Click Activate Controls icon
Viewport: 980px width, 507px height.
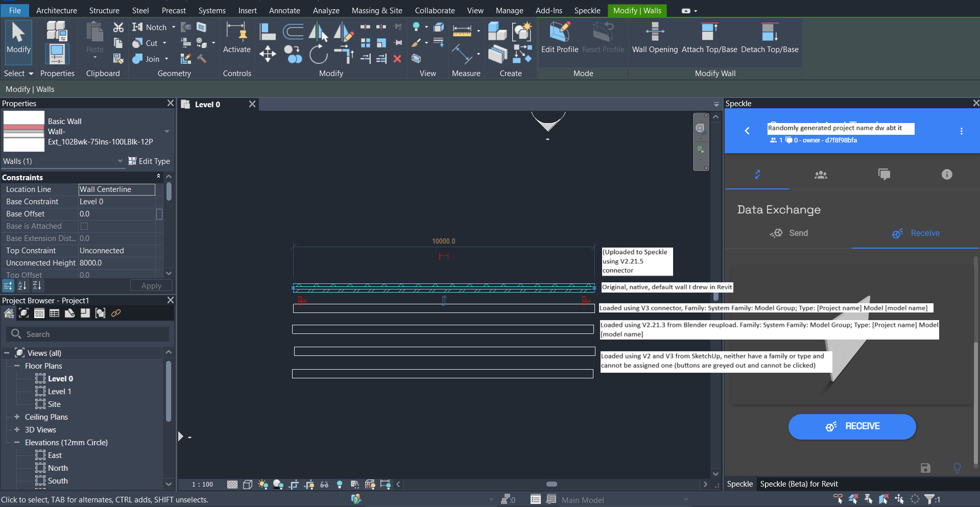point(237,38)
